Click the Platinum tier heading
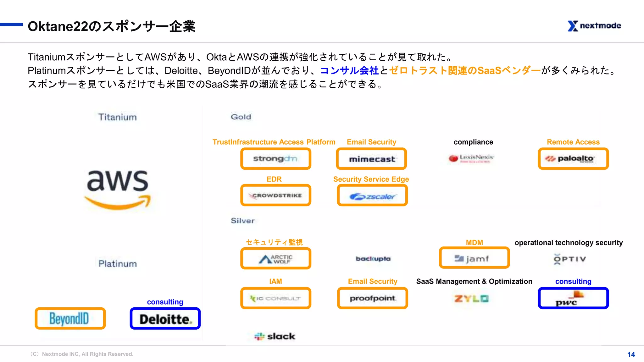Screen dimensions: 644x362 pos(118,264)
